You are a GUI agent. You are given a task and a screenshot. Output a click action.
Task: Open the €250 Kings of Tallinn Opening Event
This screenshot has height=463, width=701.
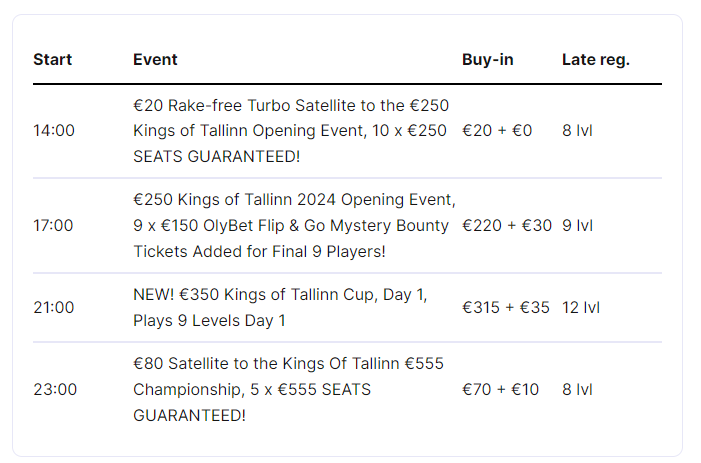point(293,226)
